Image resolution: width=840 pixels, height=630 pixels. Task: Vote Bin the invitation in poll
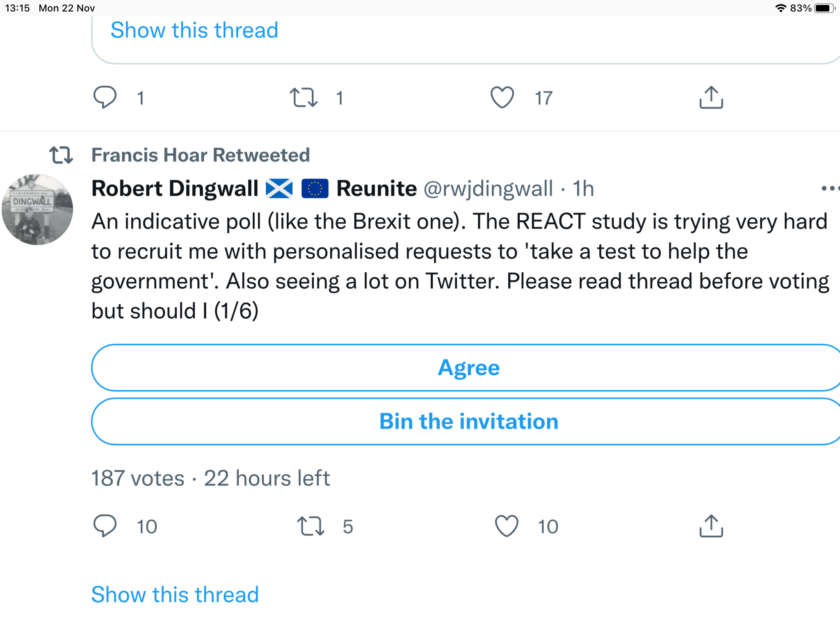(x=468, y=421)
